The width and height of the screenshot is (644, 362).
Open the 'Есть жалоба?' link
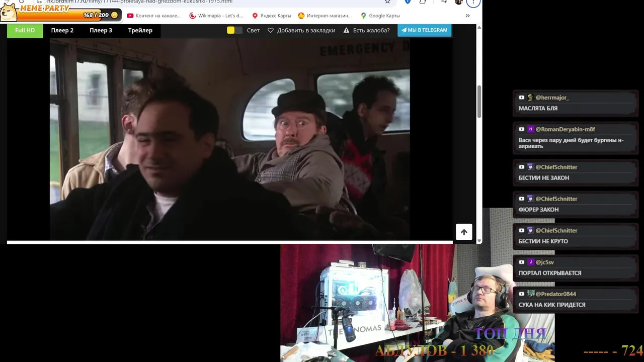point(371,30)
